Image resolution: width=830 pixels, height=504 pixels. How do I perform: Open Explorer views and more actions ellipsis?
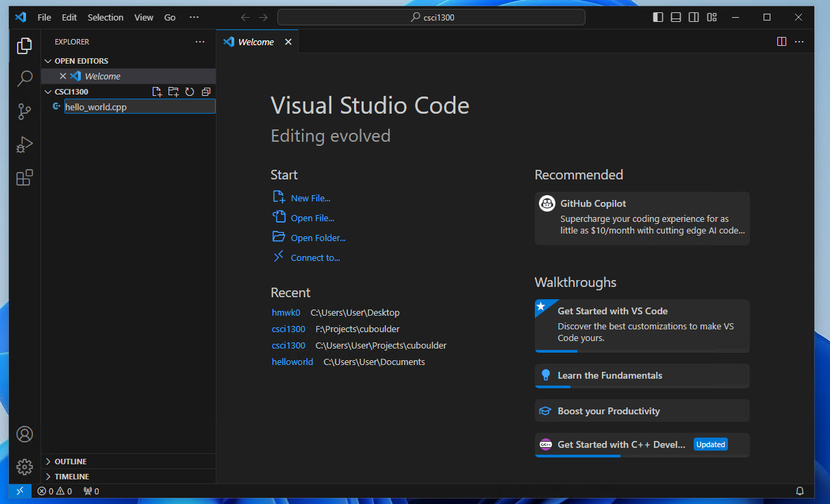click(x=200, y=42)
